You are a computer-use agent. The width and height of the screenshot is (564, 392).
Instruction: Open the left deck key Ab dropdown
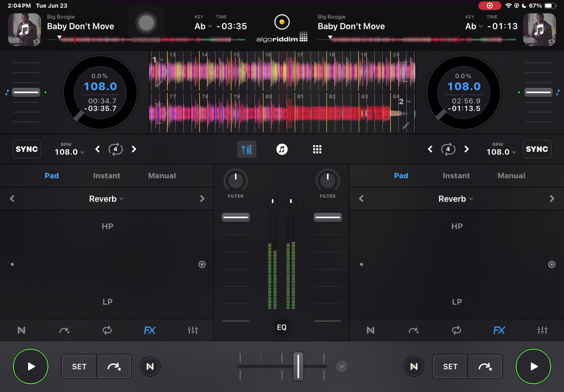pos(203,26)
